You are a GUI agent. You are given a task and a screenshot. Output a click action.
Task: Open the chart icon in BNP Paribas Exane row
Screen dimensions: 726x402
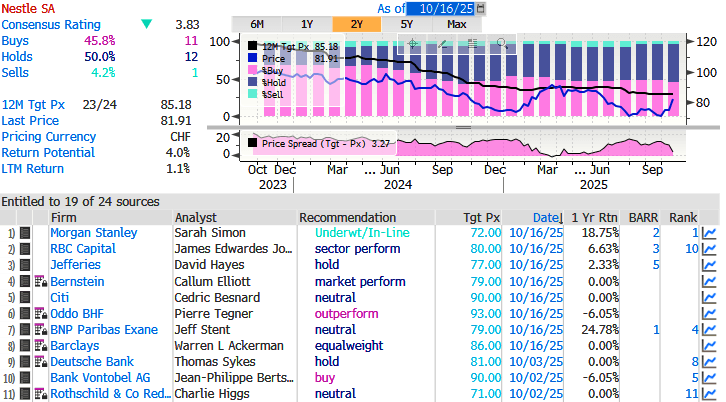709,329
